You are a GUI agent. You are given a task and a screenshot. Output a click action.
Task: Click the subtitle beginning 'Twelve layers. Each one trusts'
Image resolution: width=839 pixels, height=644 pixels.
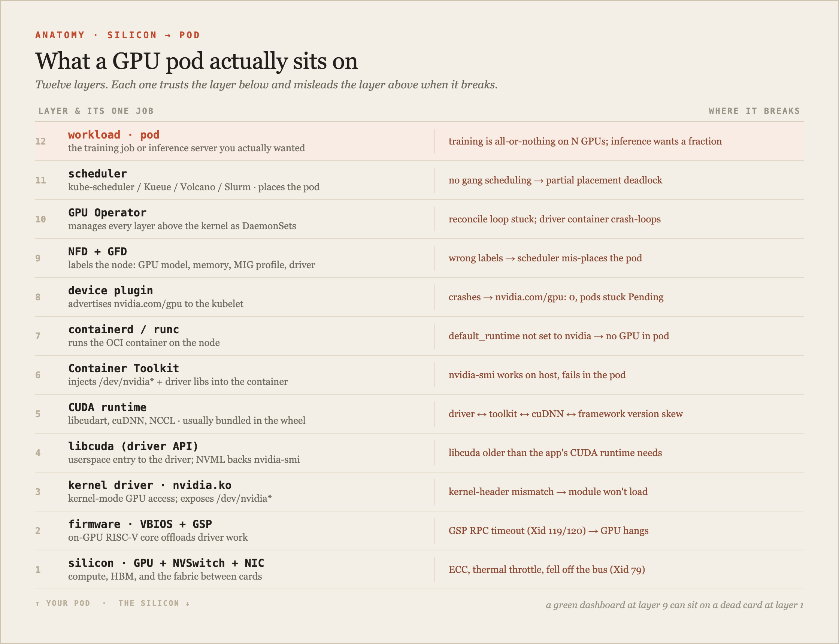tap(267, 84)
